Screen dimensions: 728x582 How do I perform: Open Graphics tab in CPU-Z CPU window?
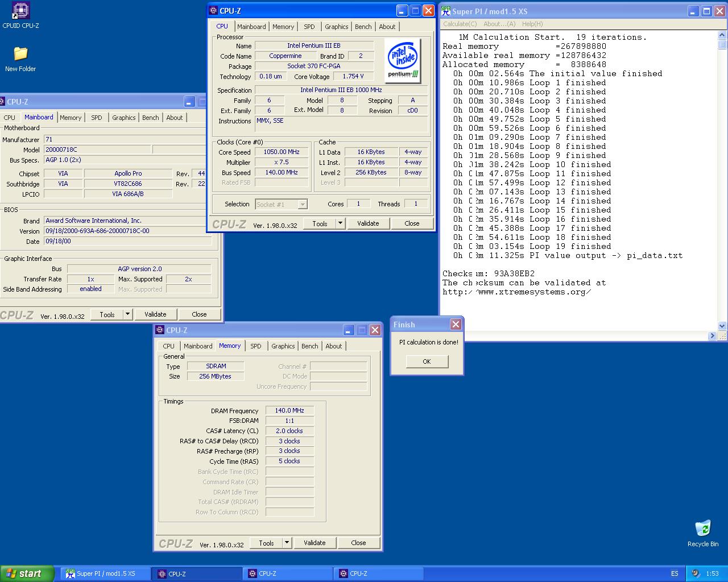pyautogui.click(x=337, y=27)
